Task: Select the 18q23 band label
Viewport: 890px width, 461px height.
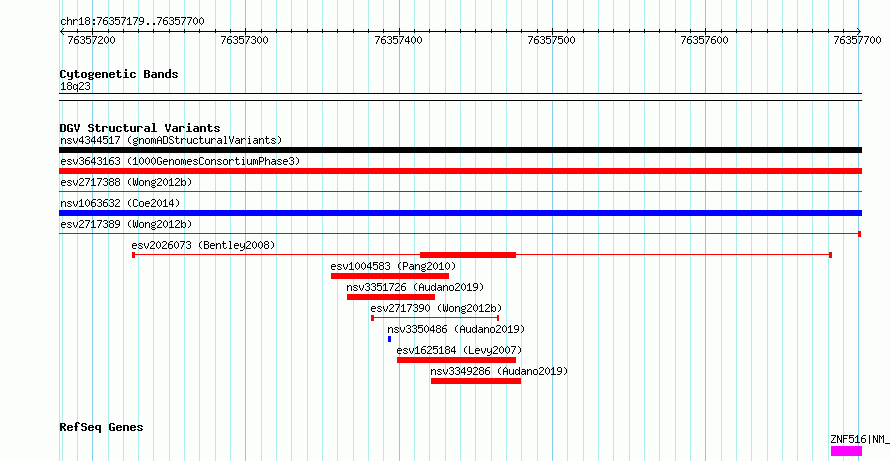Action: click(x=75, y=87)
